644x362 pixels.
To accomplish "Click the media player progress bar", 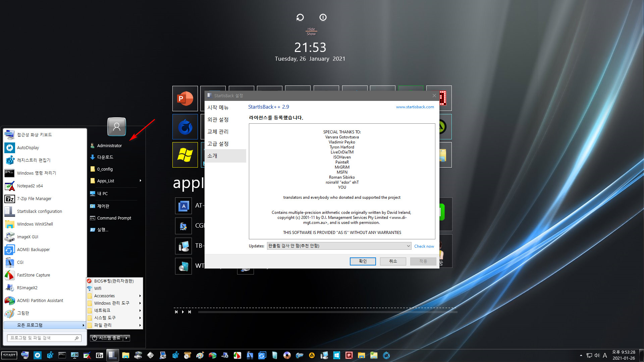I will point(328,312).
